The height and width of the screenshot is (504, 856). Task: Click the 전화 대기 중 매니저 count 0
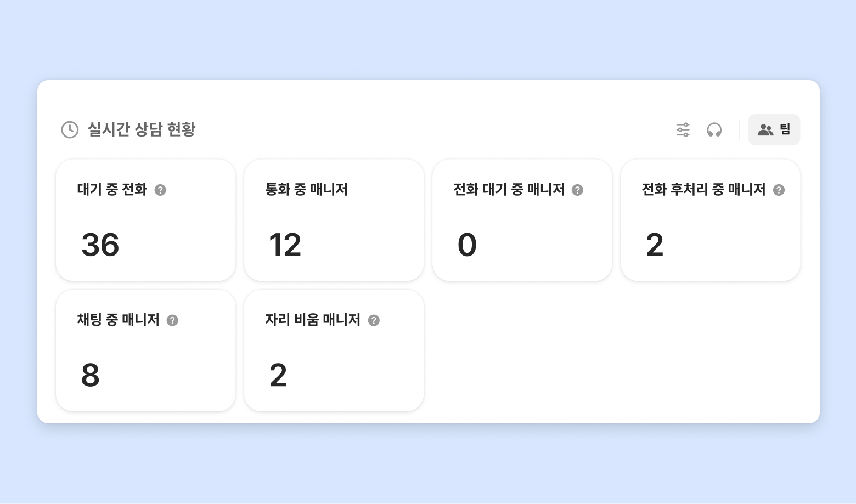(467, 245)
